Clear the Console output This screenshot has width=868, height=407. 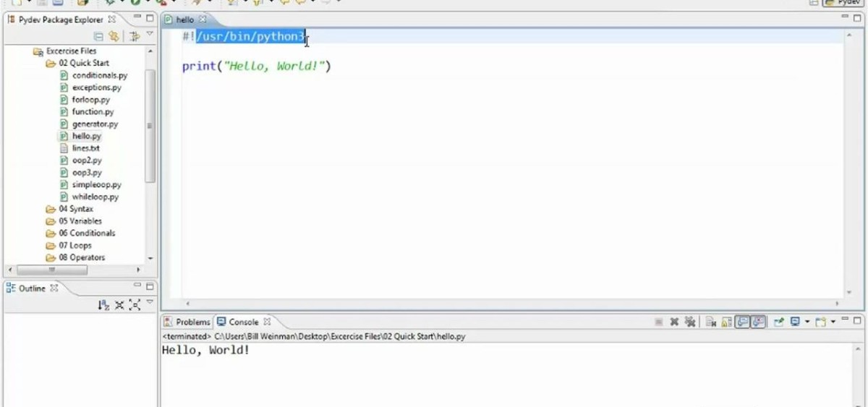click(711, 322)
